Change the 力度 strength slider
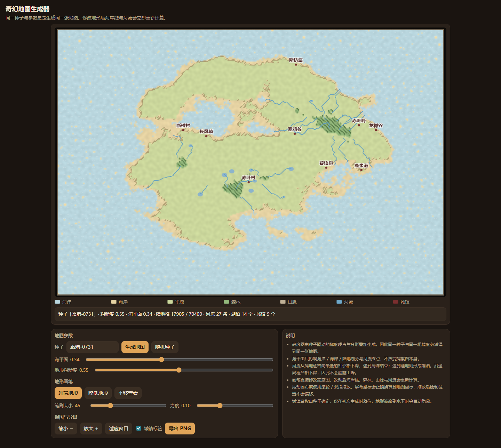This screenshot has height=448, width=501. click(235, 406)
